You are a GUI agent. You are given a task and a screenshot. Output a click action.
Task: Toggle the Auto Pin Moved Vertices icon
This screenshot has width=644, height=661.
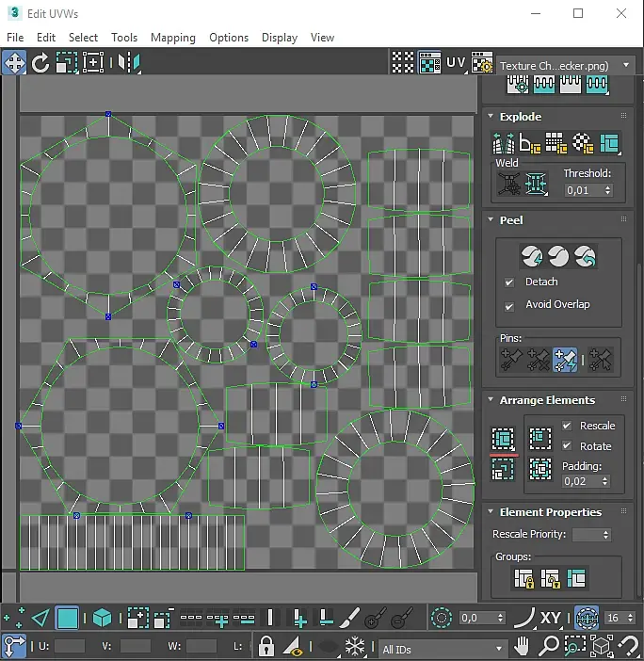[565, 360]
